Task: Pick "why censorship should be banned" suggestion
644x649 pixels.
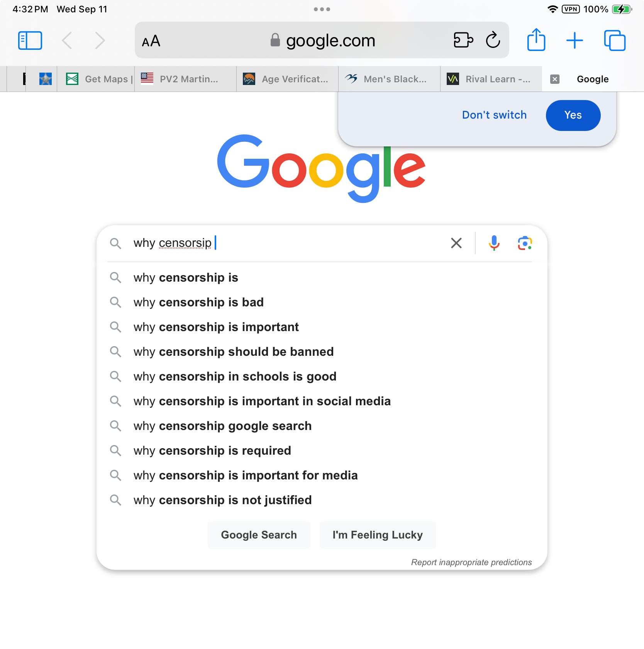Action: coord(233,352)
